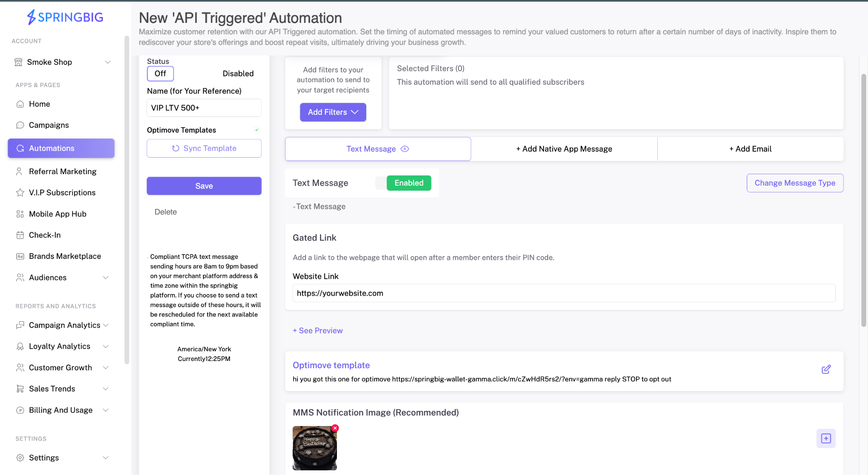Click the Brands Marketplace ad icon
Screen dimensions: 868x475
click(x=20, y=256)
